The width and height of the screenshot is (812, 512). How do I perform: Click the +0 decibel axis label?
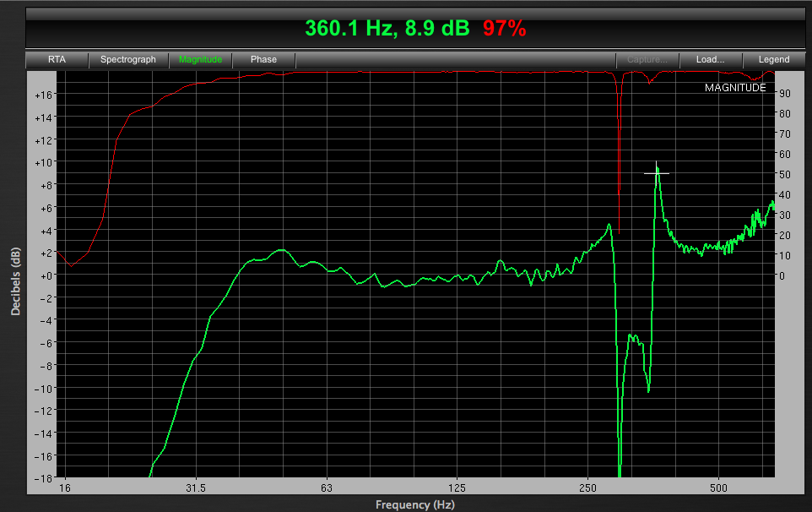pyautogui.click(x=46, y=275)
